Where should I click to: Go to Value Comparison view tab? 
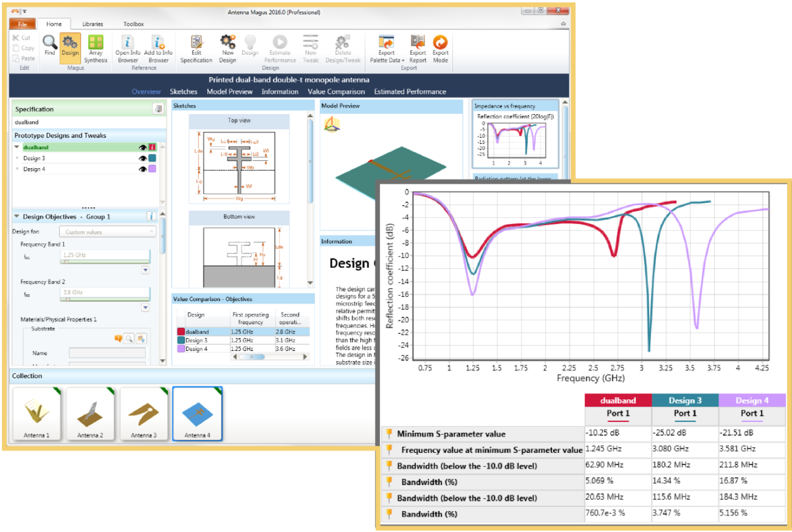336,91
